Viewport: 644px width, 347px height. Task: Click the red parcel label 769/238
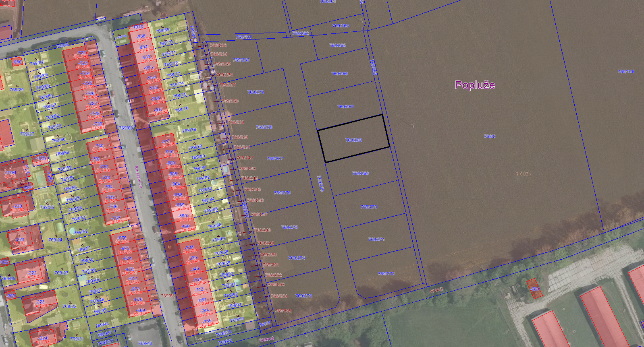pos(230,101)
